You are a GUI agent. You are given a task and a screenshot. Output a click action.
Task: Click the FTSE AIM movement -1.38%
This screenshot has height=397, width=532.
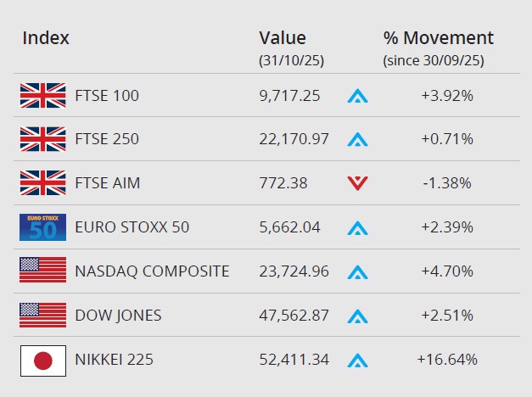coord(446,183)
